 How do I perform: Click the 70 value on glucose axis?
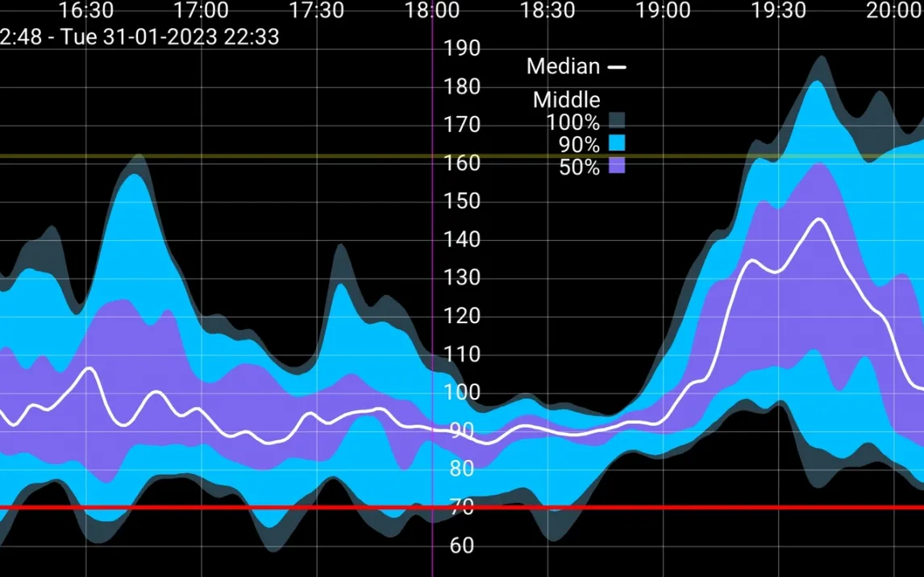[x=462, y=508]
